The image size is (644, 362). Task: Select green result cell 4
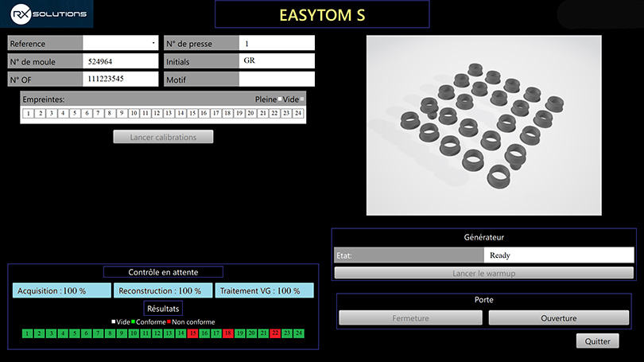coord(63,333)
